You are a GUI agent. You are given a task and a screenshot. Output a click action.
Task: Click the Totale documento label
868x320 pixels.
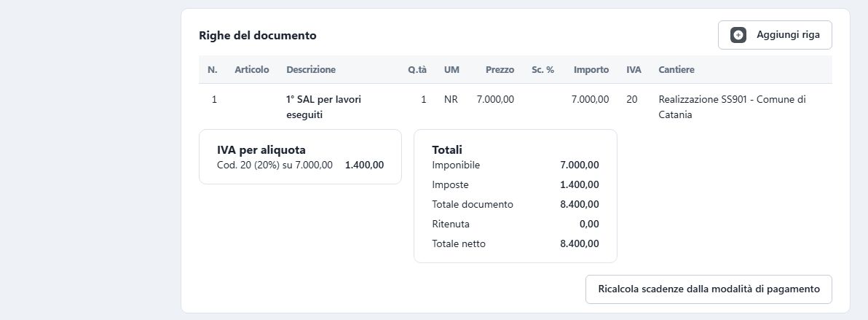473,204
